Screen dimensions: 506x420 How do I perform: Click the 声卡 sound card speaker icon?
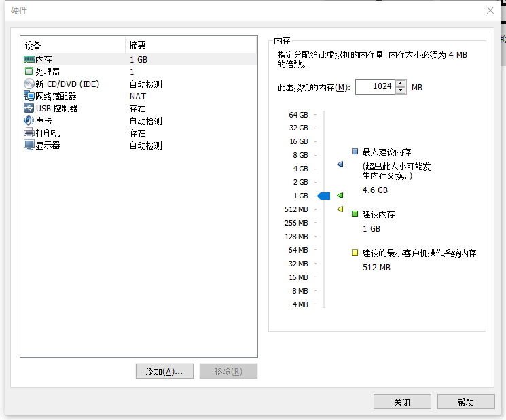point(29,120)
